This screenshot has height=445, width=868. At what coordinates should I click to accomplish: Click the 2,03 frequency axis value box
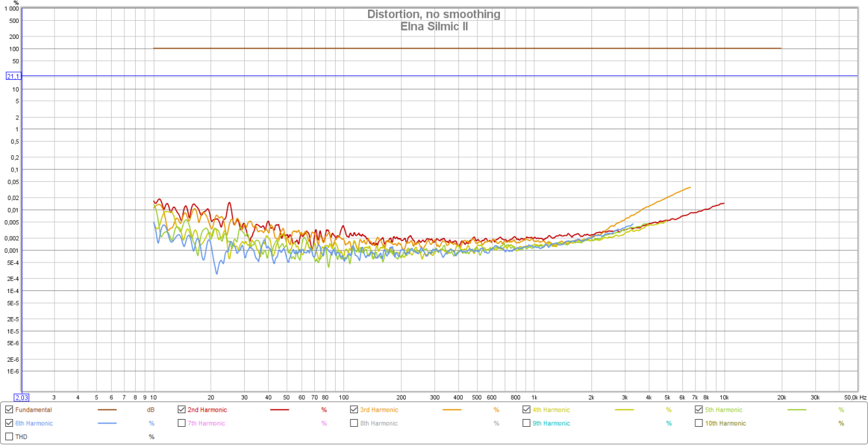[x=21, y=398]
